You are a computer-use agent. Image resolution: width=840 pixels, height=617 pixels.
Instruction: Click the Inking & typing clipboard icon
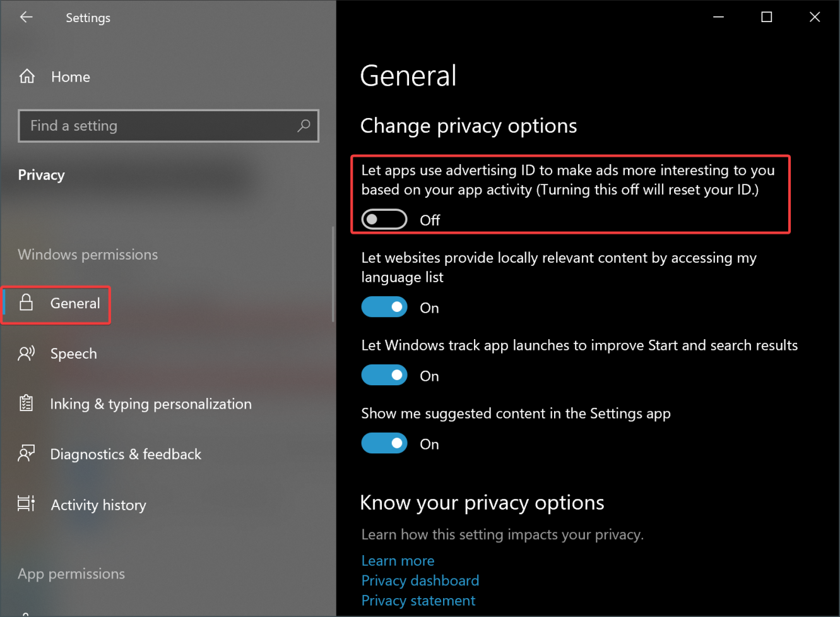(27, 404)
